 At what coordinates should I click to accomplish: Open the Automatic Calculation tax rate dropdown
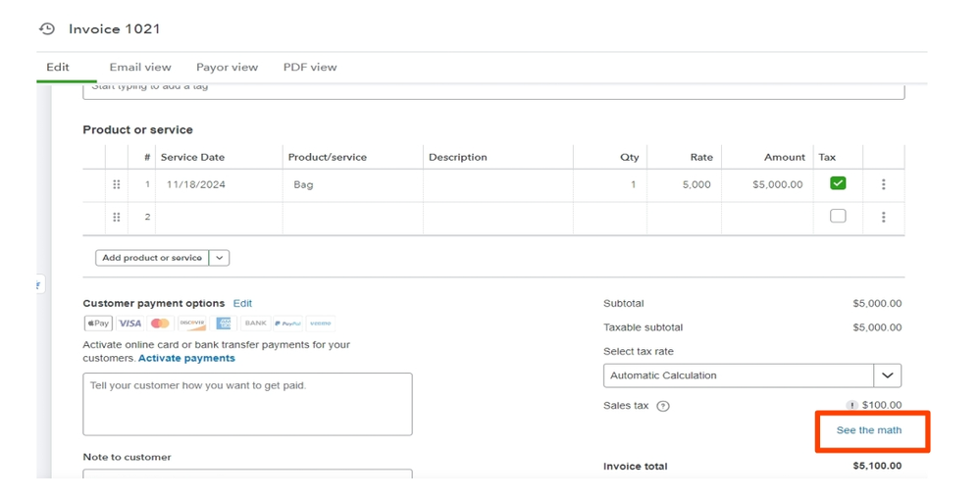tap(887, 375)
